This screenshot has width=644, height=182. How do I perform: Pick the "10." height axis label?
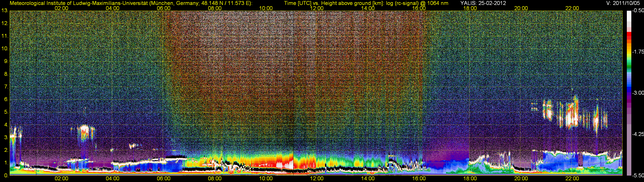5,49
